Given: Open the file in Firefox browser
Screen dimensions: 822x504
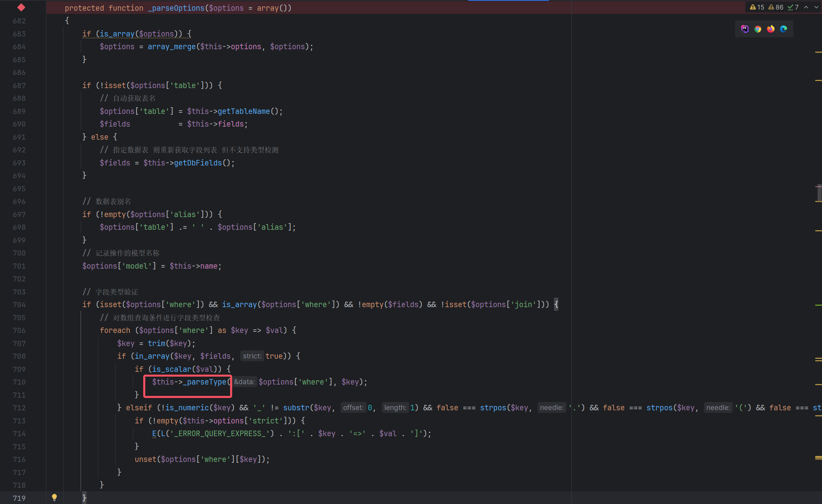Looking at the screenshot, I should pos(771,29).
